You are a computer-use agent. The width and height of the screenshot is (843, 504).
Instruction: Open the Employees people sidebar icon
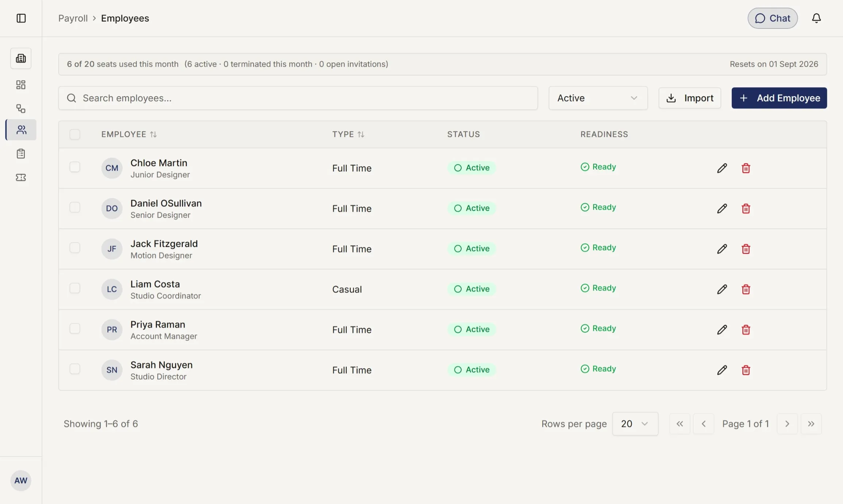21,130
